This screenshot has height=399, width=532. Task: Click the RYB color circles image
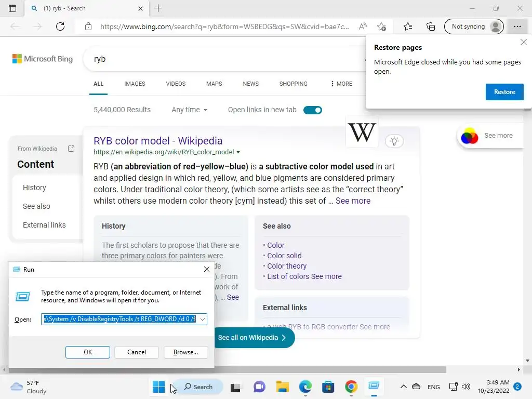(470, 136)
